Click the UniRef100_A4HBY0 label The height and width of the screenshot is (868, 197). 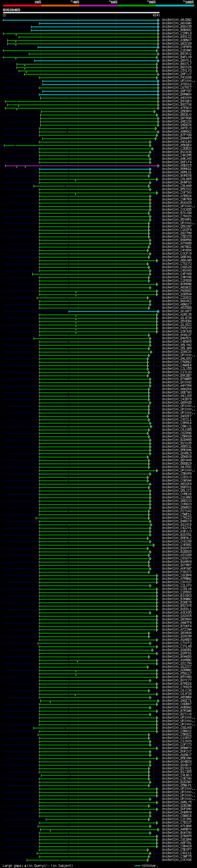(177, 830)
